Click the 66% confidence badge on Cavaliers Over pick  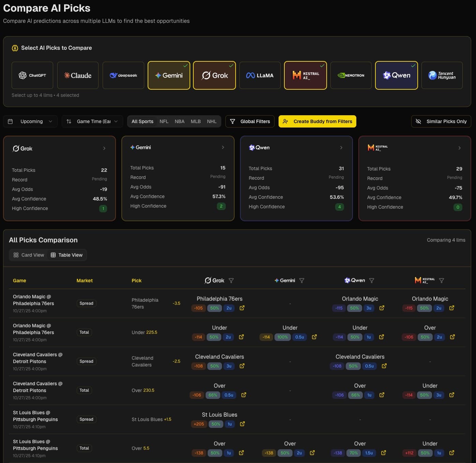[212, 395]
